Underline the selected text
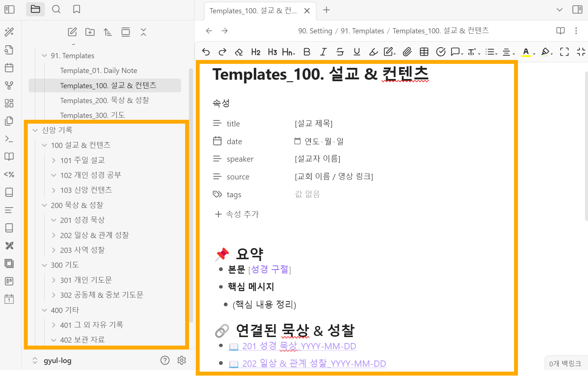588x376 pixels. [x=357, y=52]
